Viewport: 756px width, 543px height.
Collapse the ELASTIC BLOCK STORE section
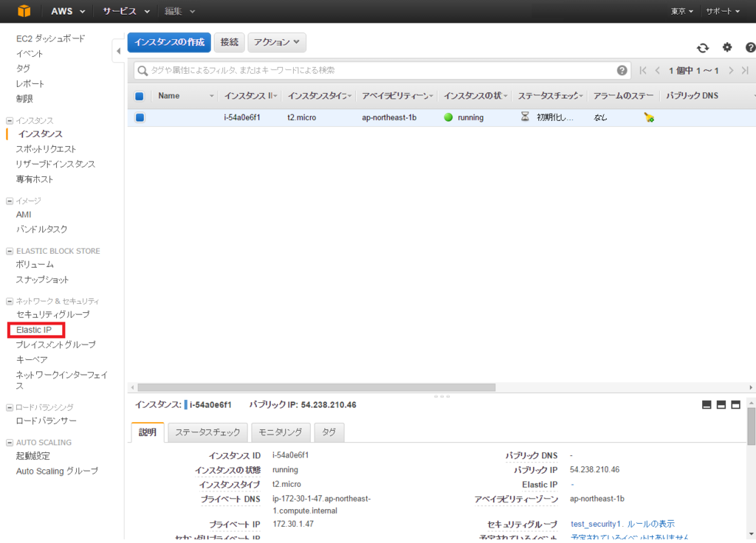tap(9, 251)
